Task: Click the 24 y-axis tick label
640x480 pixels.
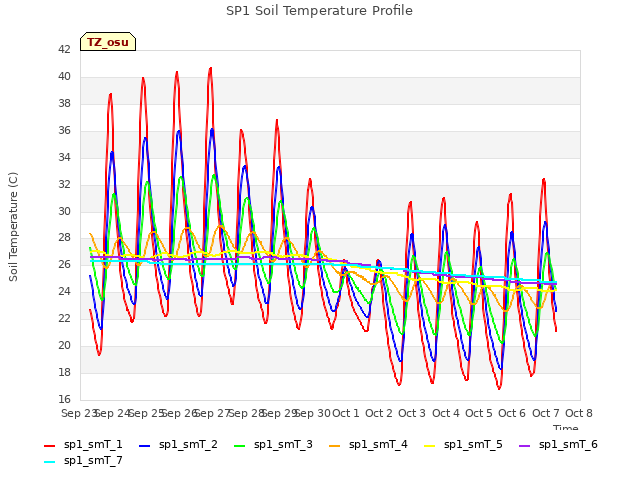Action: [64, 291]
